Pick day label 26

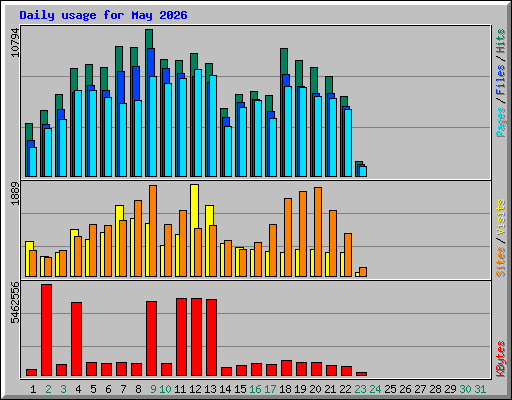click(405, 389)
